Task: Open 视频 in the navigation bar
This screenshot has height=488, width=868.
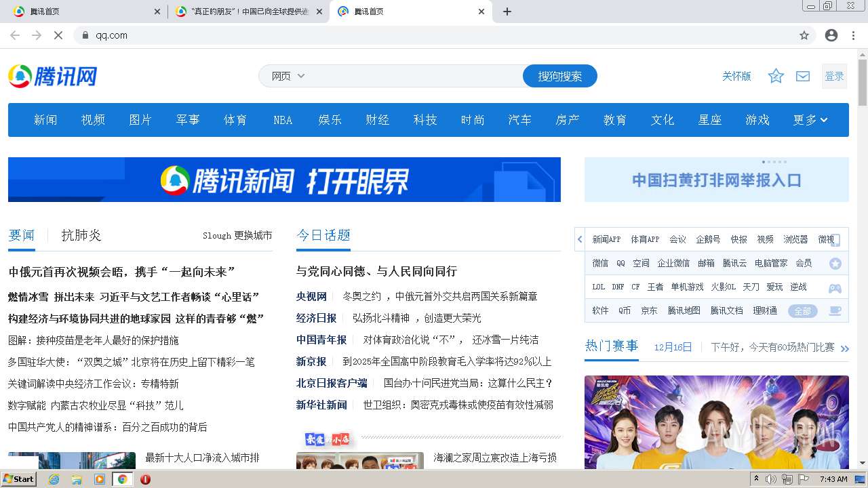Action: coord(93,120)
